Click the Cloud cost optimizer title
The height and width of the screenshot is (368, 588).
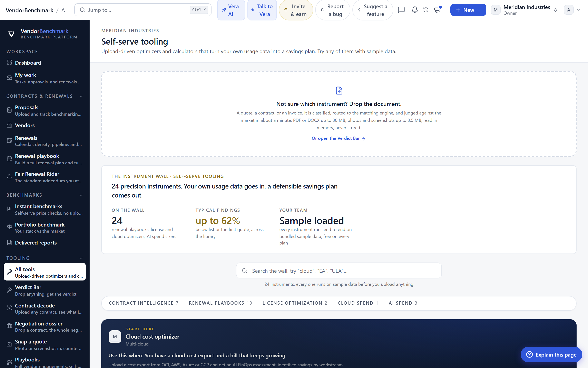coord(152,336)
